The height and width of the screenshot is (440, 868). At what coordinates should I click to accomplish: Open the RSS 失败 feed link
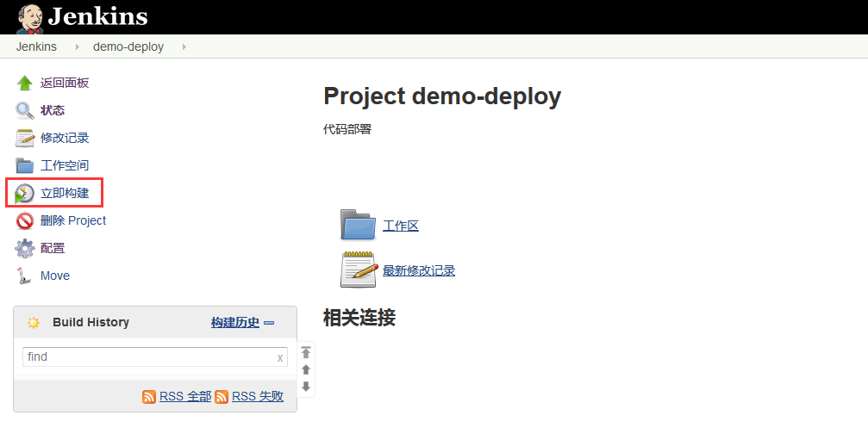258,396
